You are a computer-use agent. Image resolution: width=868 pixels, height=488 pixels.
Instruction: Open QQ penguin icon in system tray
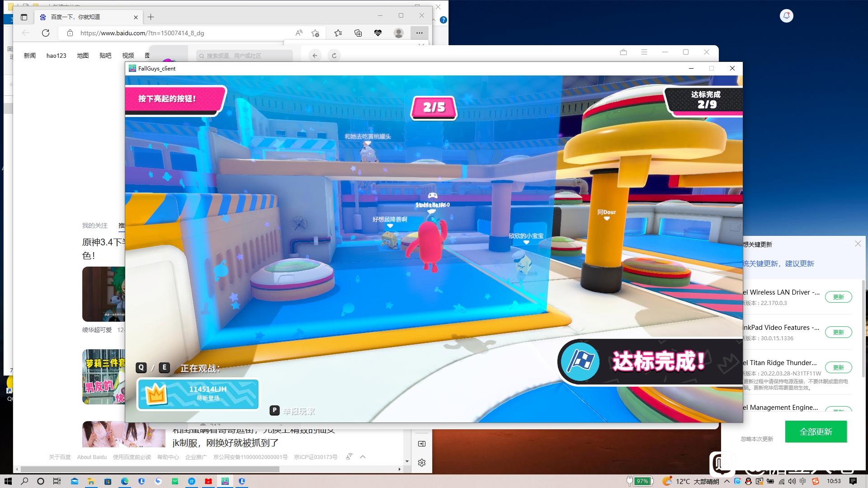[x=749, y=481]
